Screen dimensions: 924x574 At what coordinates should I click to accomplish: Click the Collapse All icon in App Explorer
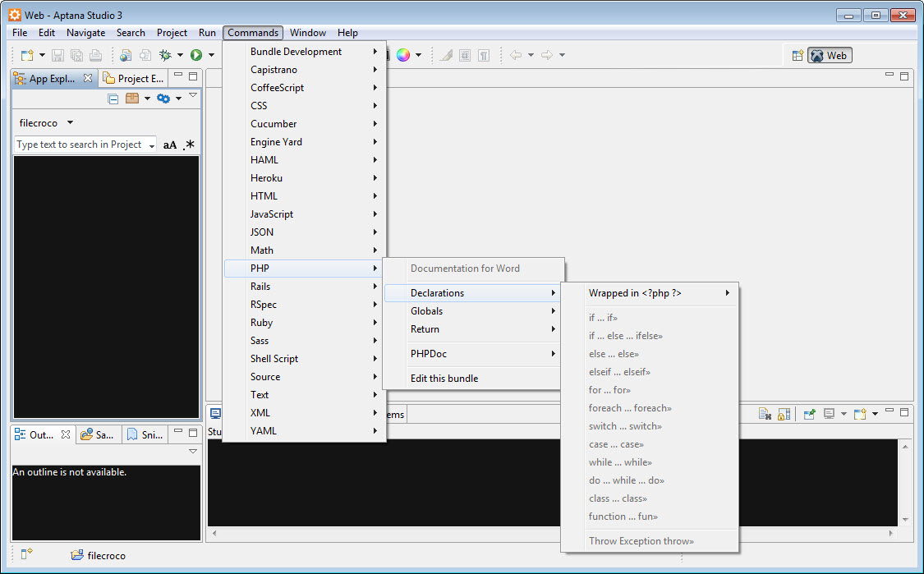point(113,99)
